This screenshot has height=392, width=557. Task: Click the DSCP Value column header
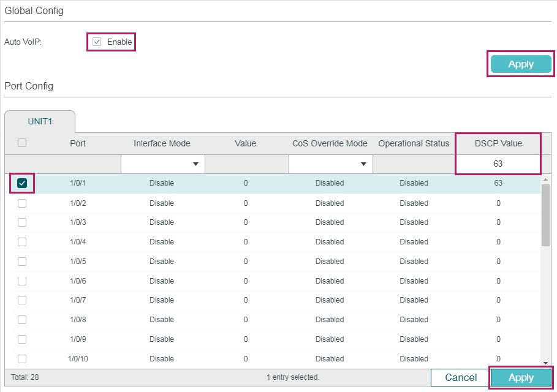tap(498, 143)
